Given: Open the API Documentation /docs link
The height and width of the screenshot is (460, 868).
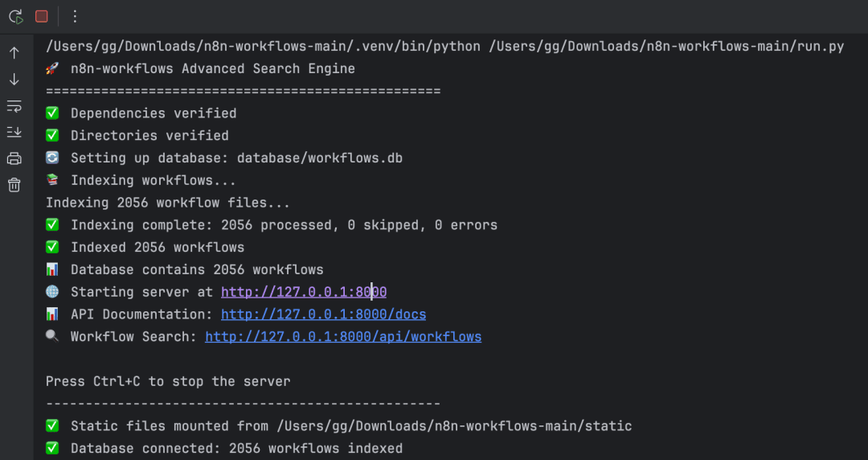Looking at the screenshot, I should [323, 314].
